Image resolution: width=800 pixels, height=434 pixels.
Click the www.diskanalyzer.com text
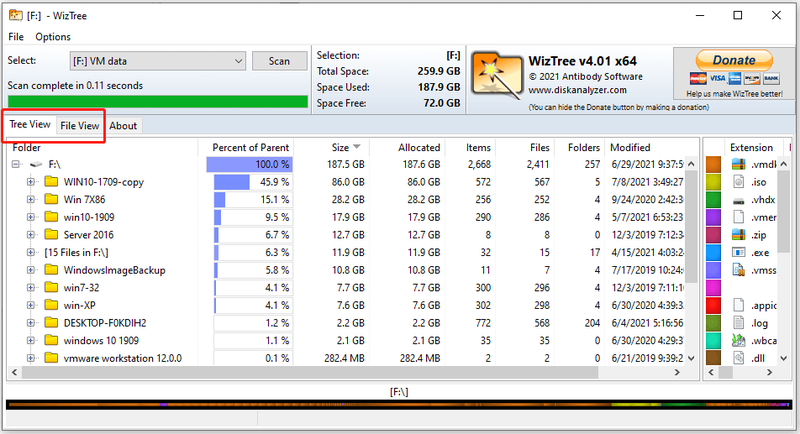point(577,90)
